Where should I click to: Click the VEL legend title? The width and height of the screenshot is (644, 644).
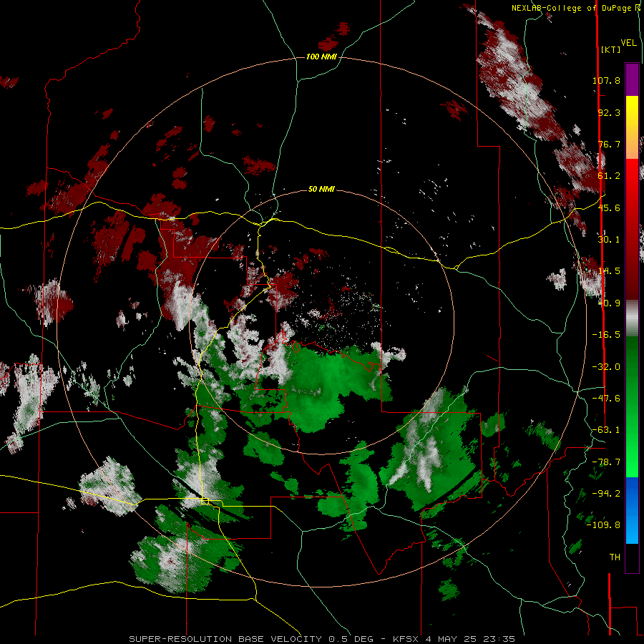(x=628, y=43)
